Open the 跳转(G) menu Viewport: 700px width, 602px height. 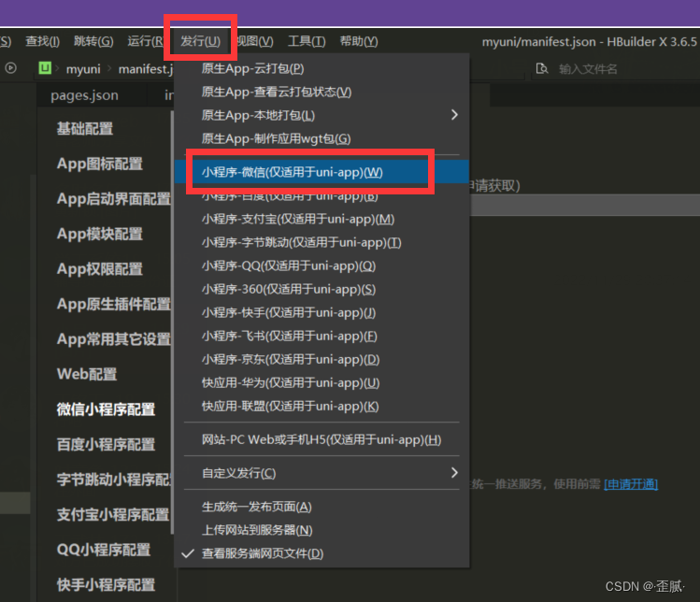coord(93,41)
